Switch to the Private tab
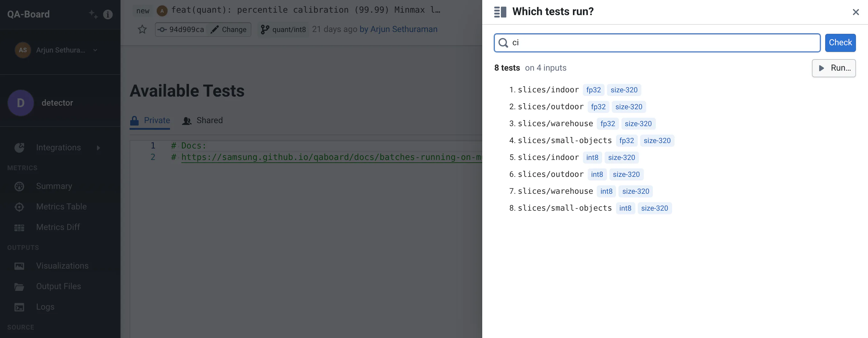Viewport: 868px width, 338px height. pyautogui.click(x=150, y=120)
